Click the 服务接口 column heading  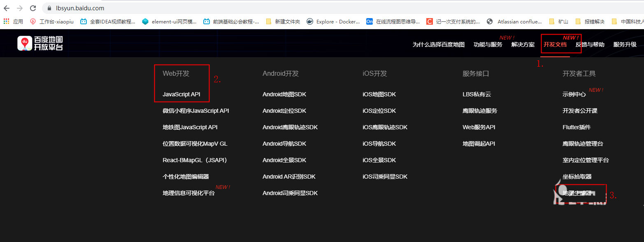[x=476, y=74]
